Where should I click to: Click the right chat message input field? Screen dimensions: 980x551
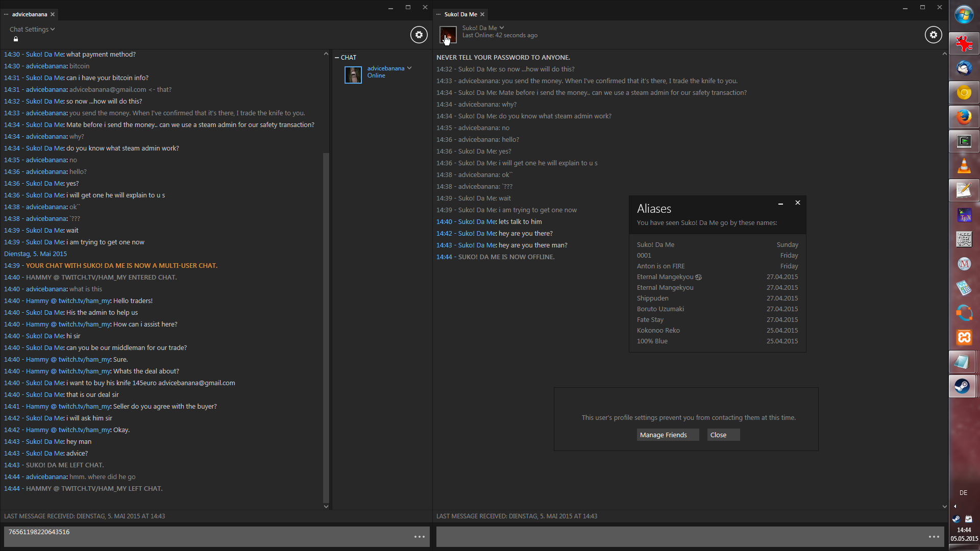[679, 537]
